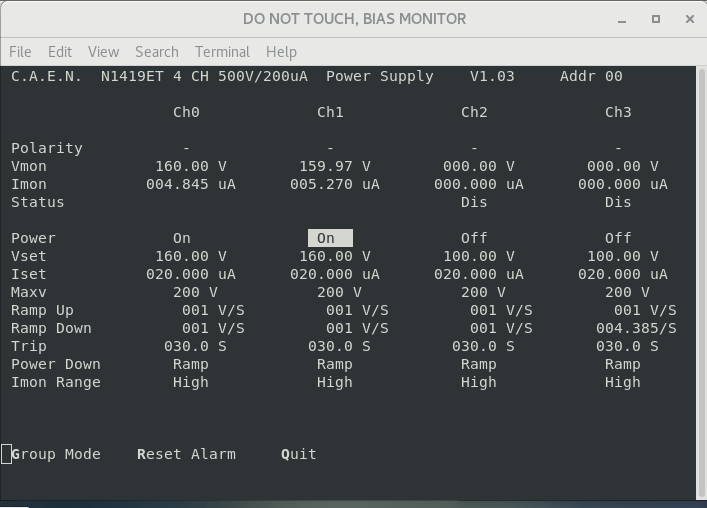Select Ch2 Imon Range High setting
The image size is (707, 508).
point(478,382)
